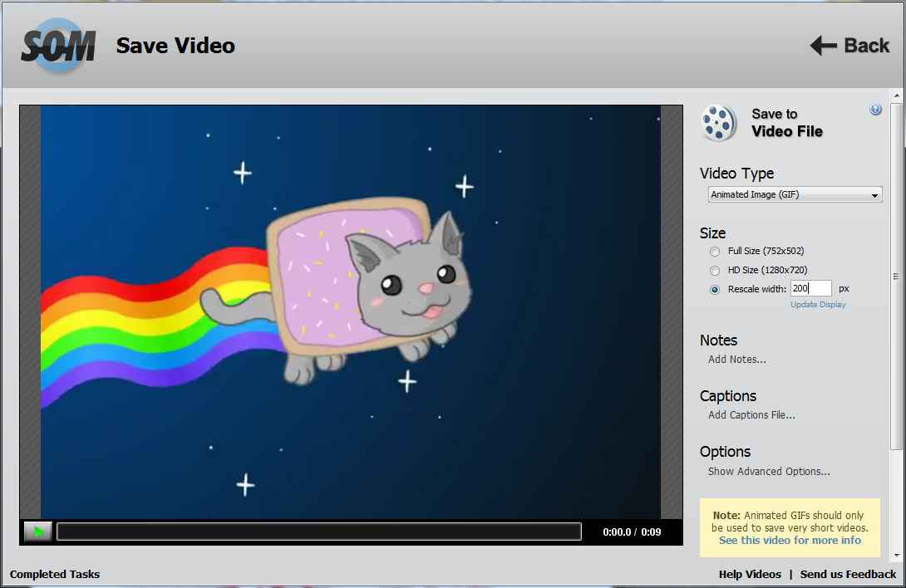Image resolution: width=906 pixels, height=588 pixels.
Task: Open Help Videos link
Action: 750,574
